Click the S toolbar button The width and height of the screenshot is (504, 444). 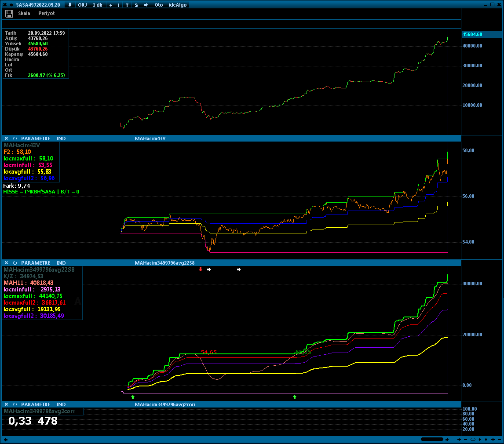pos(136,5)
